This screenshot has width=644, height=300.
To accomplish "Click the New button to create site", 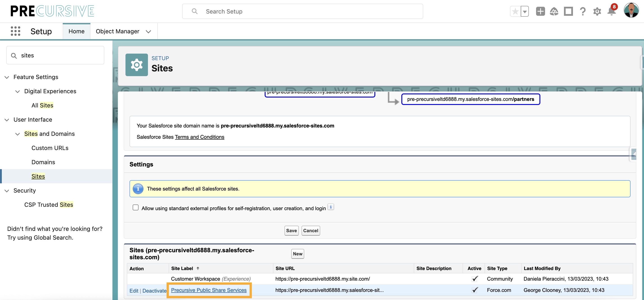I will coord(297,254).
